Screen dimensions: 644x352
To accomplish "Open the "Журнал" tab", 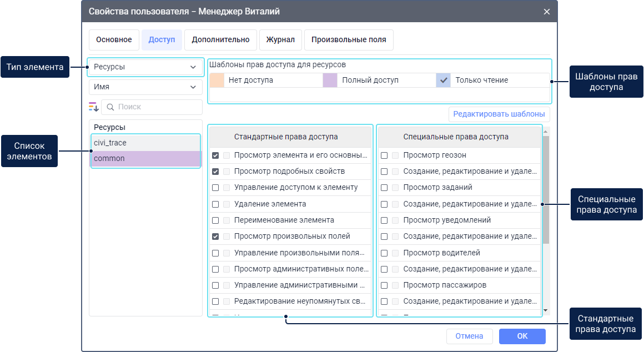I will tap(280, 40).
